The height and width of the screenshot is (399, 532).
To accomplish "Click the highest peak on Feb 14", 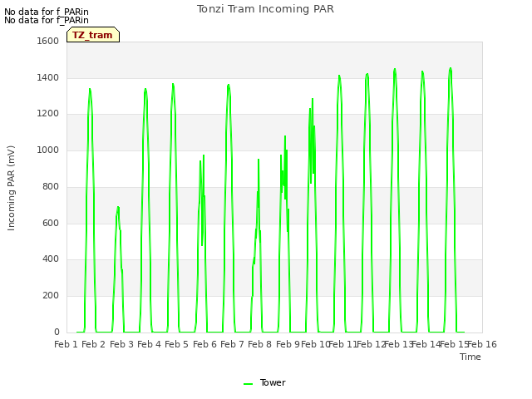I will (451, 68).
